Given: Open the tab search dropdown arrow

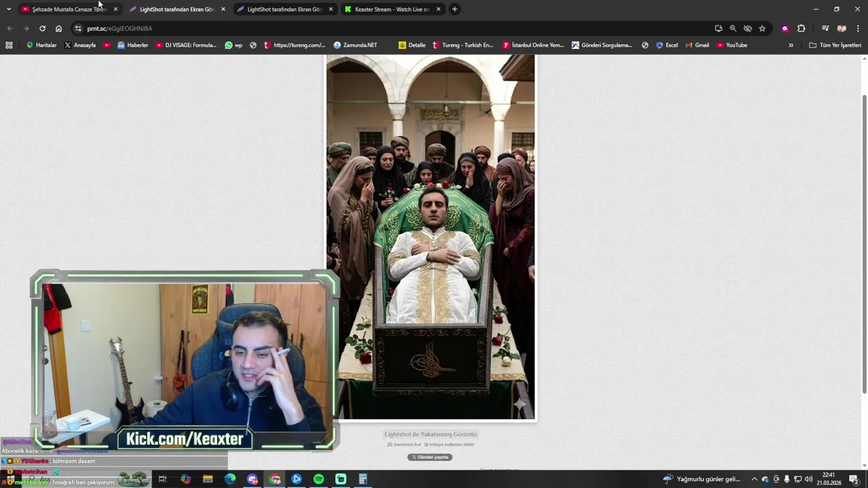Looking at the screenshot, I should coord(9,9).
